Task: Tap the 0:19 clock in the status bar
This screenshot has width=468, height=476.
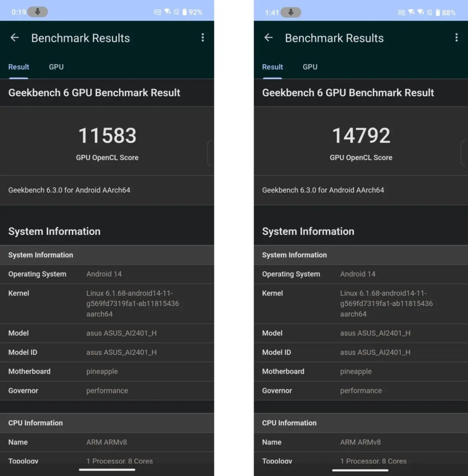Action: 19,12
